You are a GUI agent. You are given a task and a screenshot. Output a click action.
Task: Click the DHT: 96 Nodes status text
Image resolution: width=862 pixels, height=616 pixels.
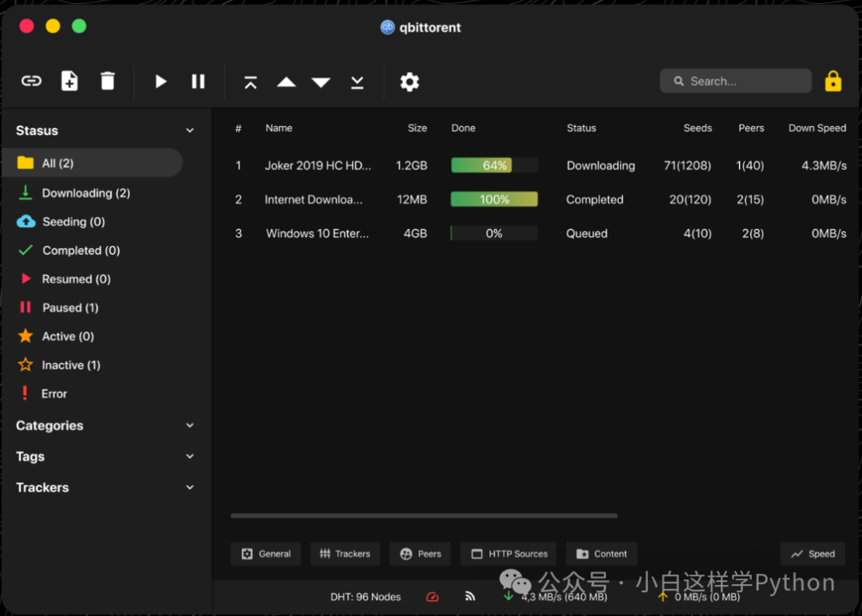pyautogui.click(x=366, y=597)
